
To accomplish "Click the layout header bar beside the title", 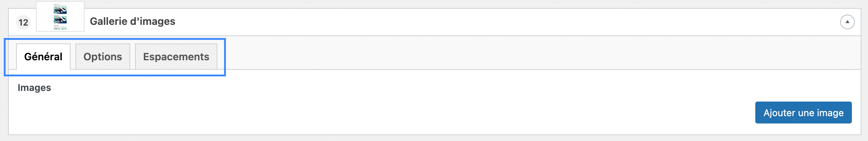I will (505, 22).
